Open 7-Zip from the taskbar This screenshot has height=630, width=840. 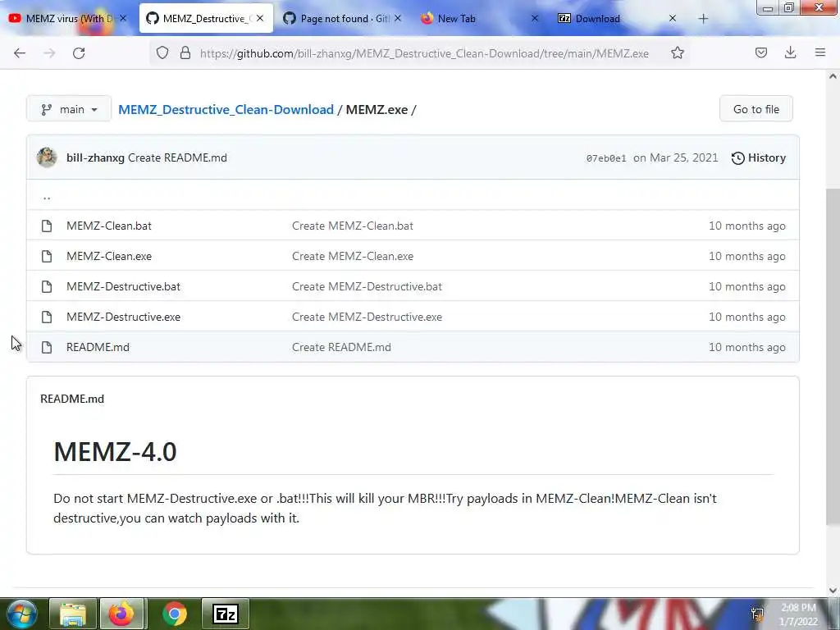tap(226, 614)
